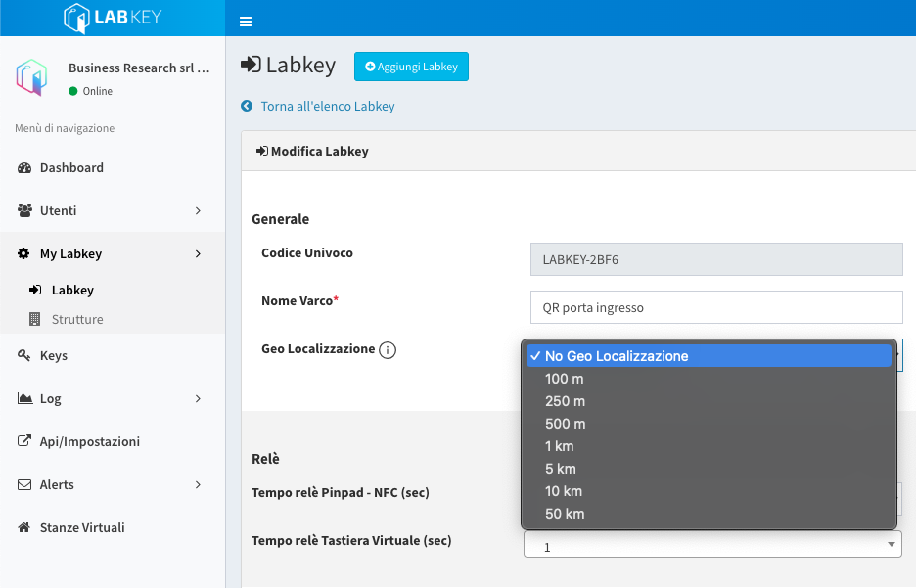Click the back arrow circle icon

pyautogui.click(x=247, y=106)
